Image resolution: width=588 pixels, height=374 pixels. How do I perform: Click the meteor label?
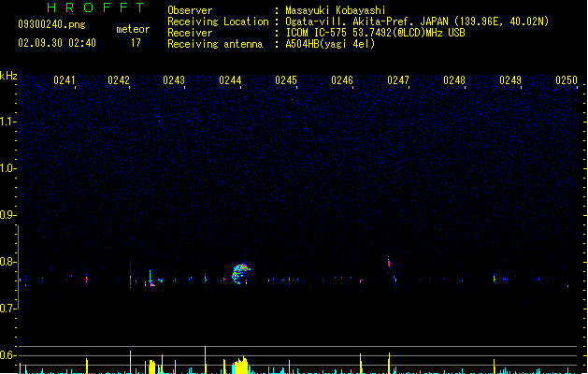click(133, 29)
